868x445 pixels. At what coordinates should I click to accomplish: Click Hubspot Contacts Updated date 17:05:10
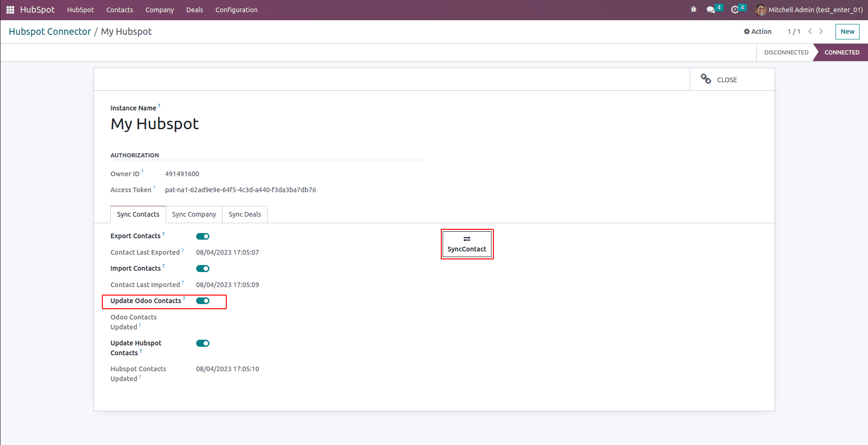228,369
